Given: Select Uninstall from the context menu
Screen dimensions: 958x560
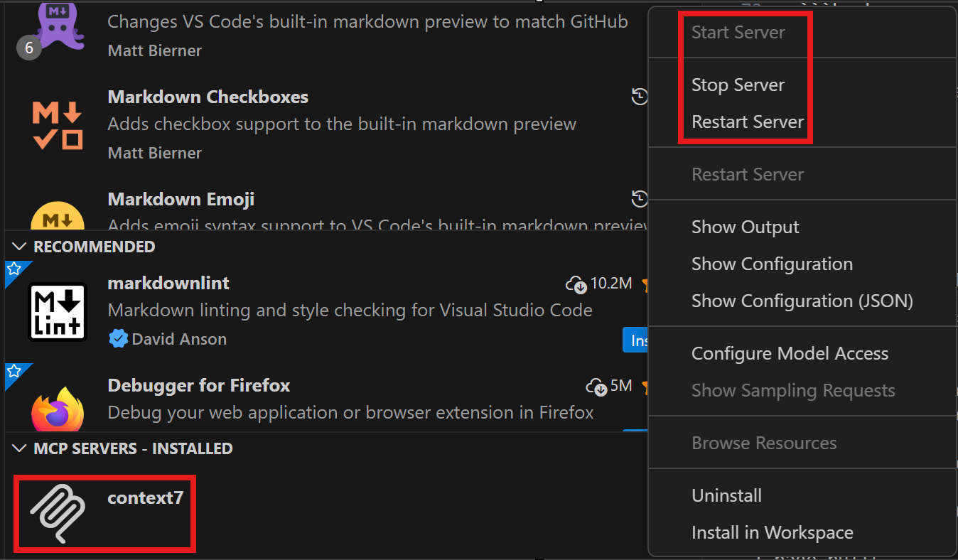Looking at the screenshot, I should tap(726, 495).
